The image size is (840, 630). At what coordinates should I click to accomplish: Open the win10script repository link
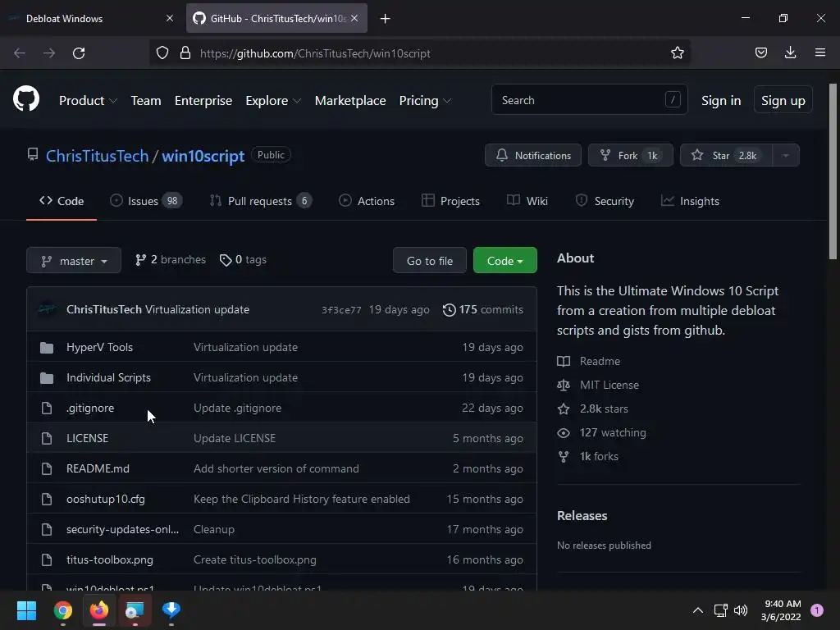tap(203, 156)
